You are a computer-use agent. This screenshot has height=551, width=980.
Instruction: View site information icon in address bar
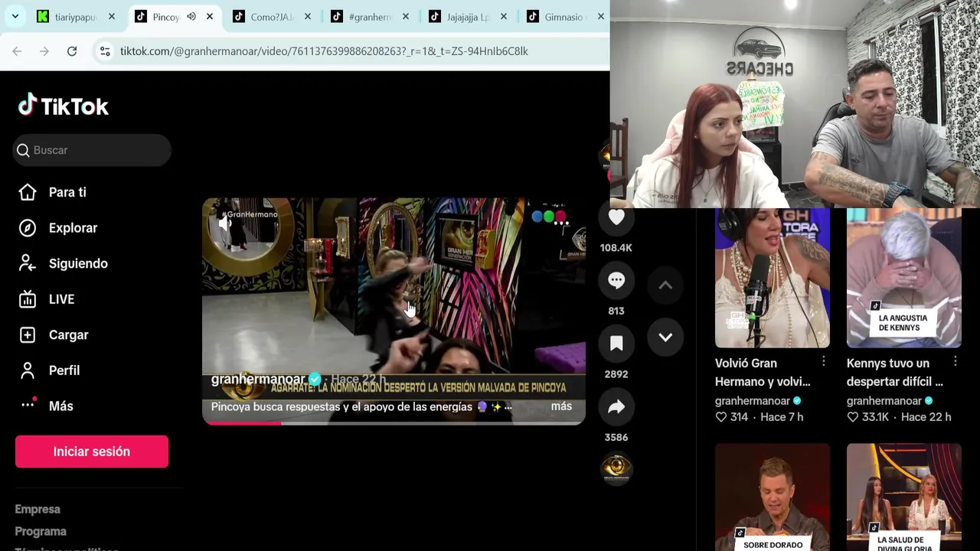(105, 51)
